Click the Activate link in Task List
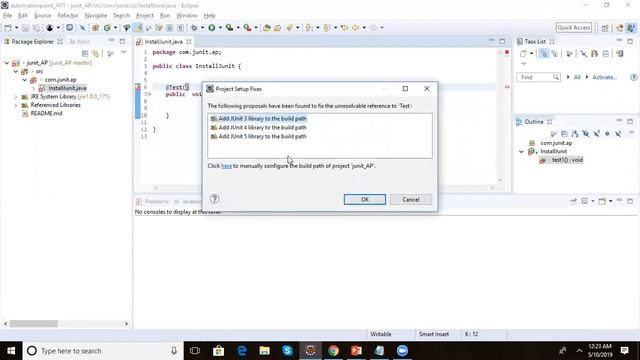The image size is (640, 360). (x=604, y=77)
